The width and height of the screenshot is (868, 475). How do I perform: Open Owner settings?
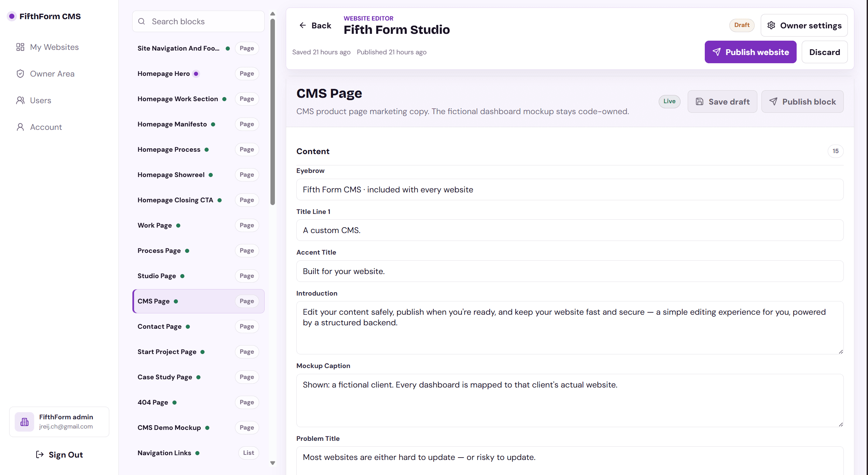[804, 25]
